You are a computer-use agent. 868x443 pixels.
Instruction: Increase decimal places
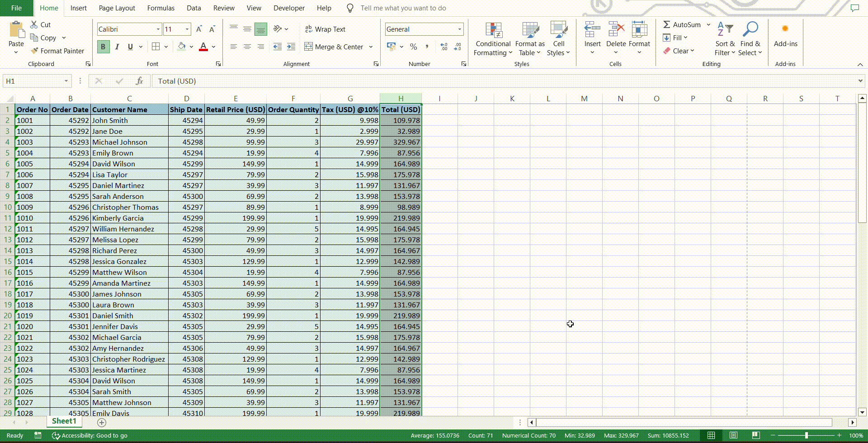tap(444, 47)
